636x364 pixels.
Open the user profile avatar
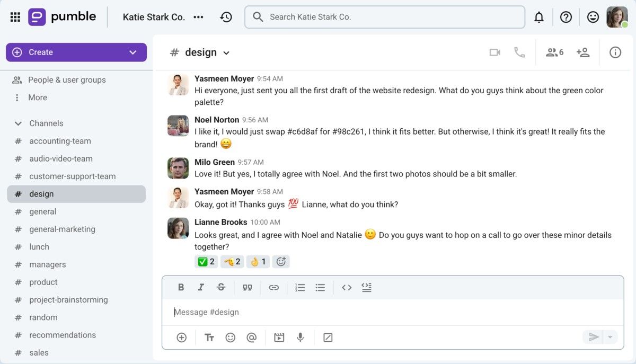click(x=616, y=17)
